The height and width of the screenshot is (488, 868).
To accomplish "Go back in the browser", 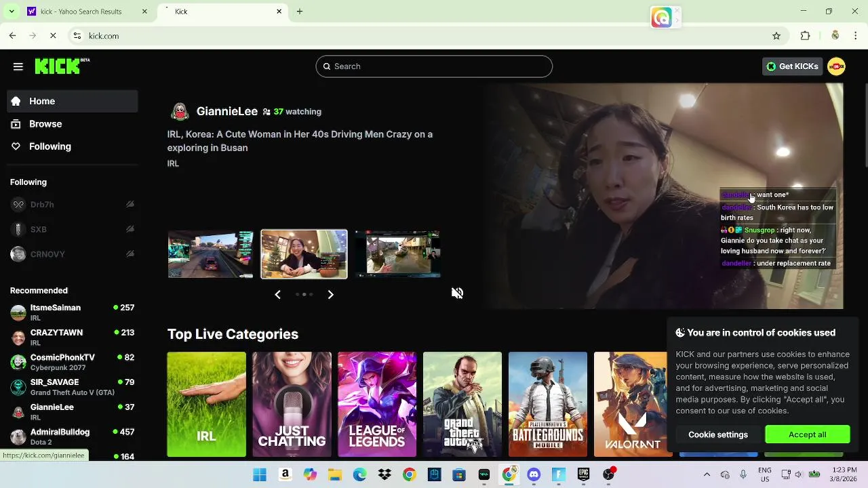I will tap(12, 36).
